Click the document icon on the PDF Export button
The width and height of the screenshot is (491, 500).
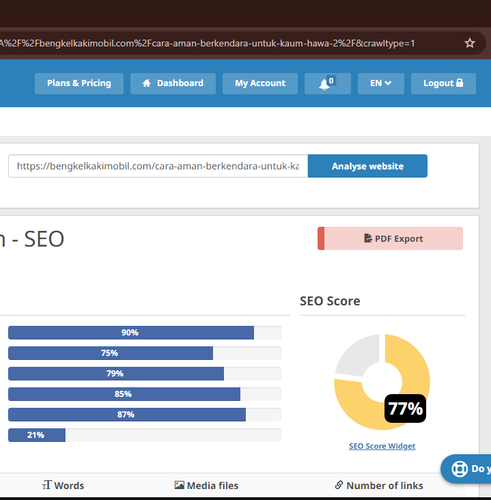pos(368,238)
